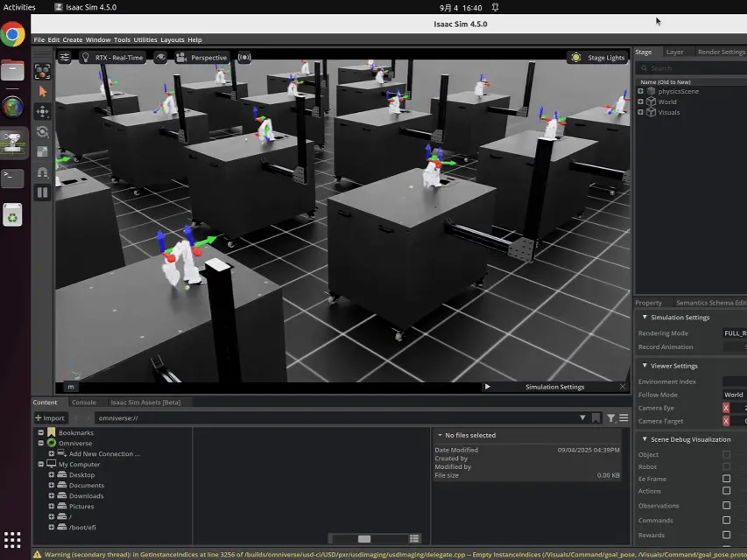The width and height of the screenshot is (747, 560).
Task: Open the Console tab in the bottom panel
Action: coord(84,402)
